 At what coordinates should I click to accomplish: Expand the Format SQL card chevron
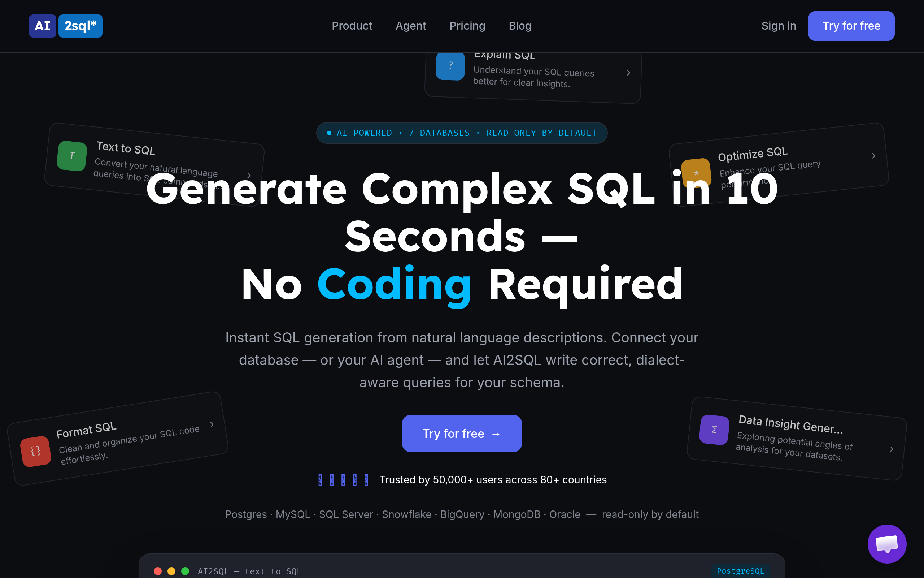click(x=212, y=424)
